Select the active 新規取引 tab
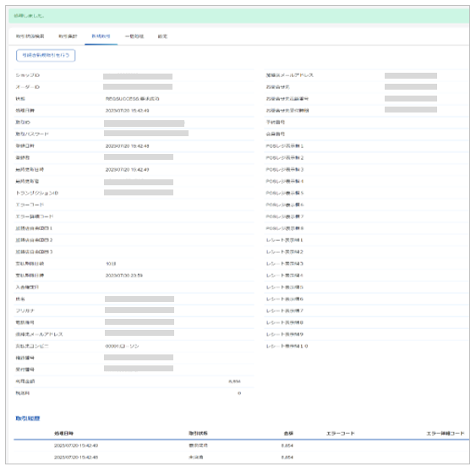476x472 pixels. 101,36
